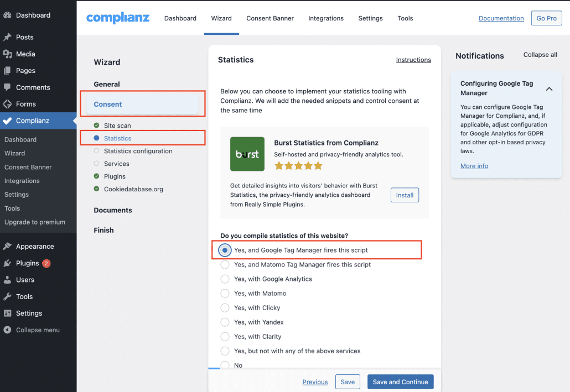
Task: Click the Appearance brush icon
Action: click(7, 247)
